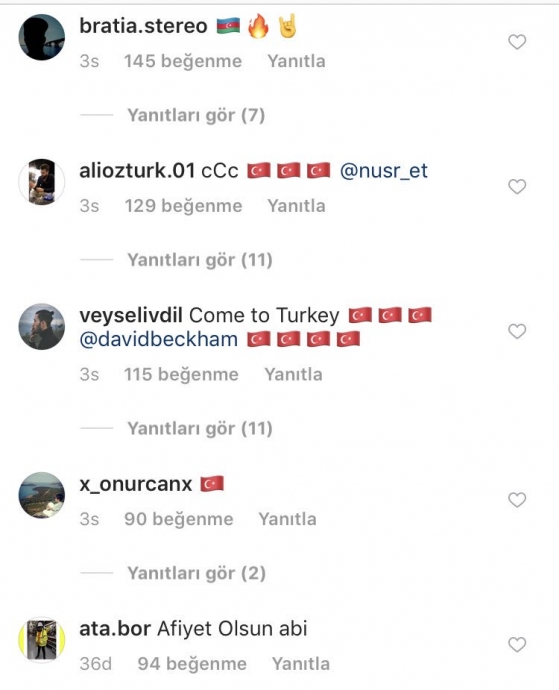
Task: Open aliozturk.01's avatar
Action: click(42, 182)
